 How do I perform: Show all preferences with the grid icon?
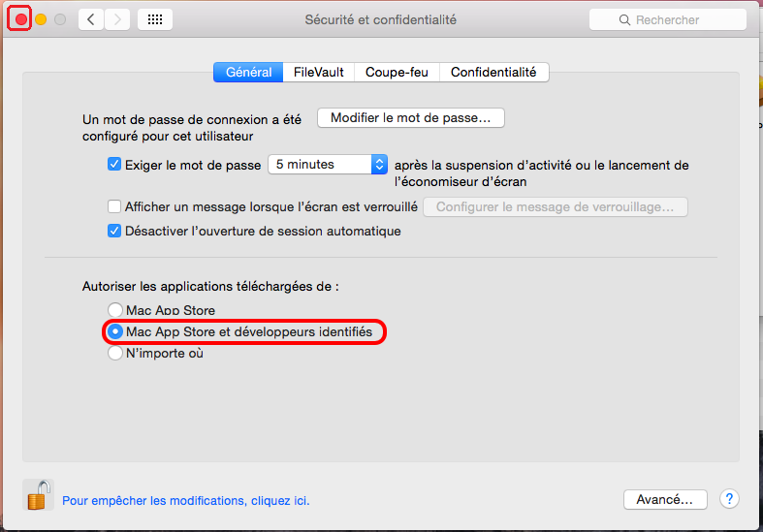click(x=155, y=19)
